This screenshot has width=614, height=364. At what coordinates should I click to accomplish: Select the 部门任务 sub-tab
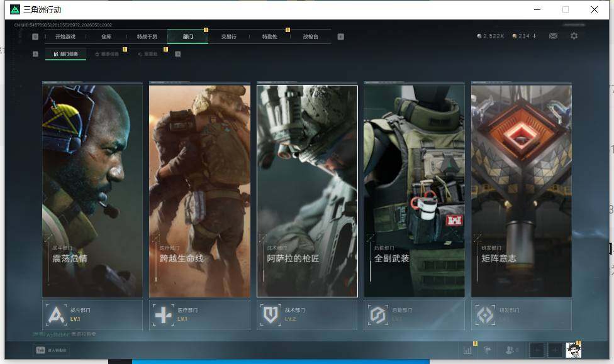coord(65,54)
